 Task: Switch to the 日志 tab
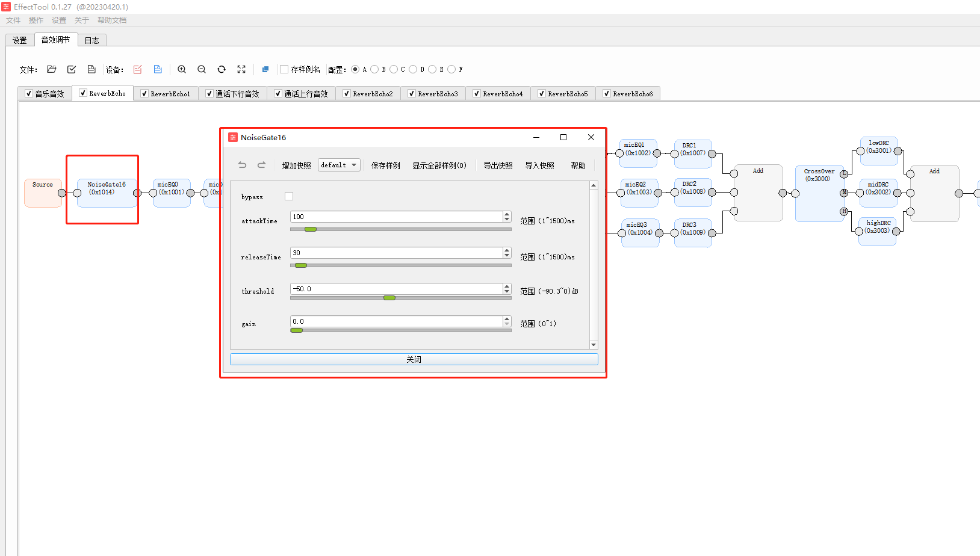(92, 40)
